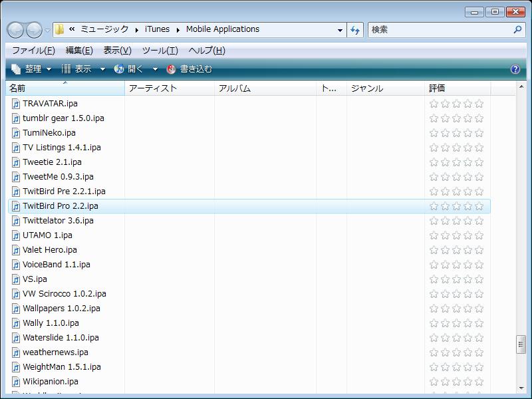Screen dimensions: 532x399
Task: Click the vertical scrollbar thumb
Action: [521, 344]
